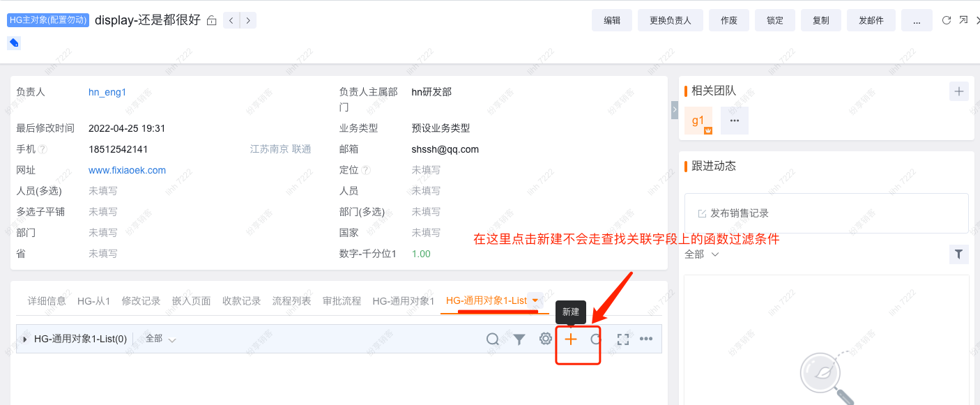
Task: Switch to 审批流程 tab
Action: [342, 301]
